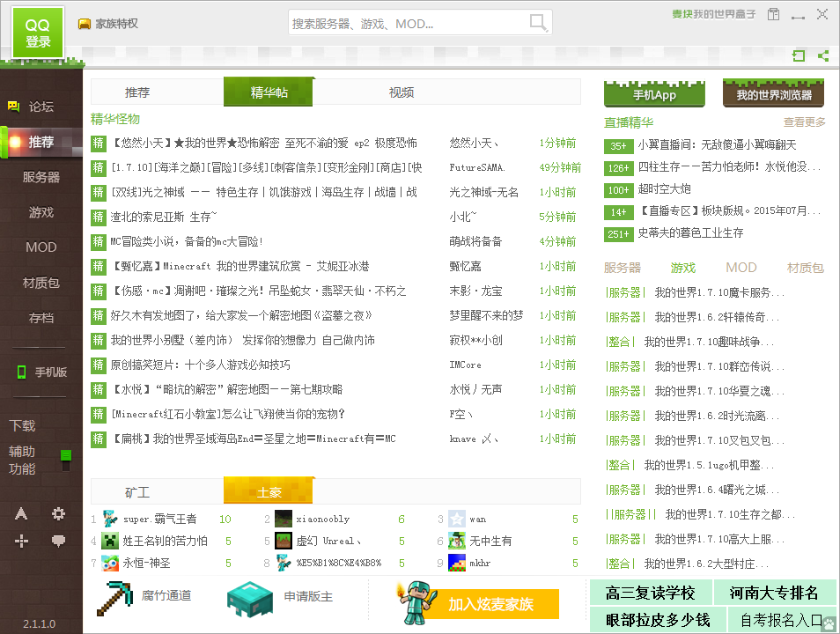Switch right panel to MOD tab
The height and width of the screenshot is (634, 840).
(x=741, y=268)
